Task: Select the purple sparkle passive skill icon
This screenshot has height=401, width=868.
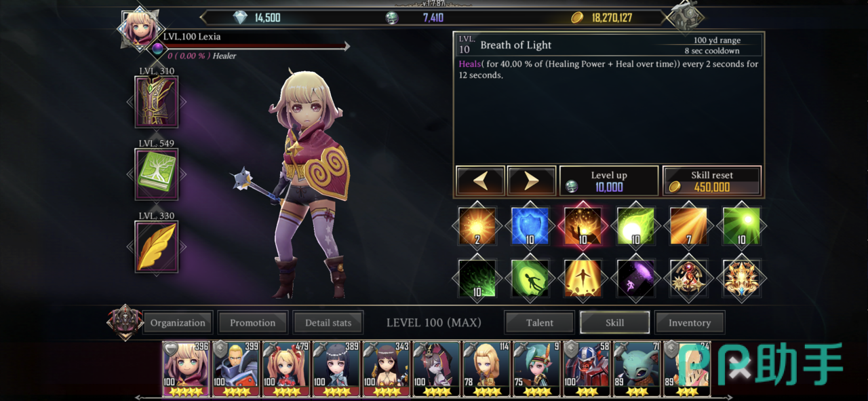Action: click(x=635, y=279)
